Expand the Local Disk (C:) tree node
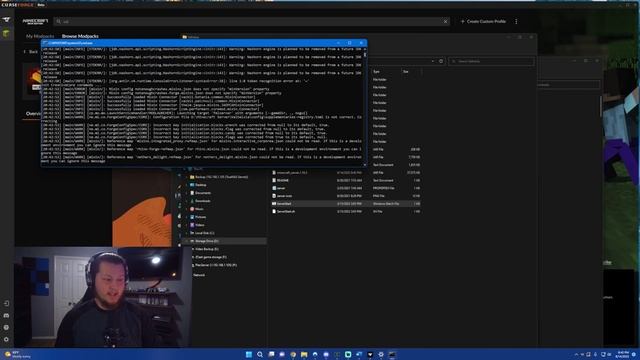This screenshot has height=360, width=640. [x=187, y=233]
